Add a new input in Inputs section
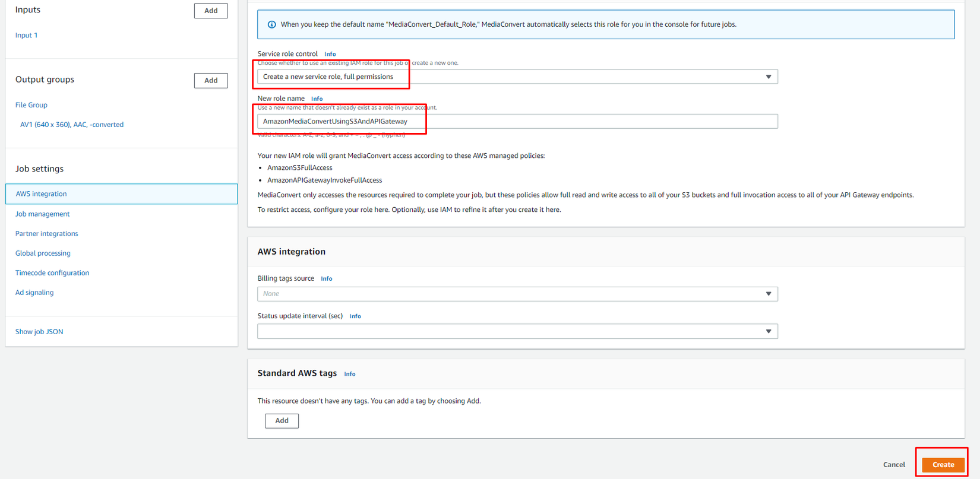Image resolution: width=980 pixels, height=479 pixels. [x=210, y=11]
